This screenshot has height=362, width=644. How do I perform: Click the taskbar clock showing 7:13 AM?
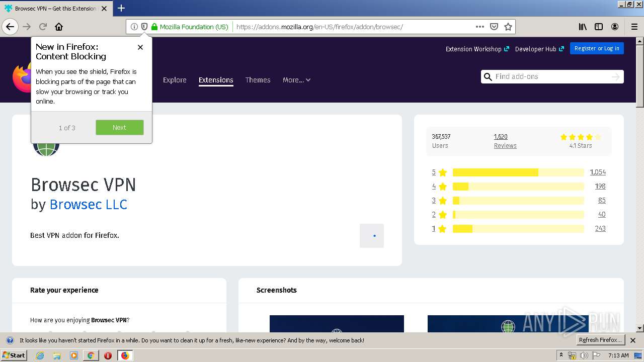(618, 355)
